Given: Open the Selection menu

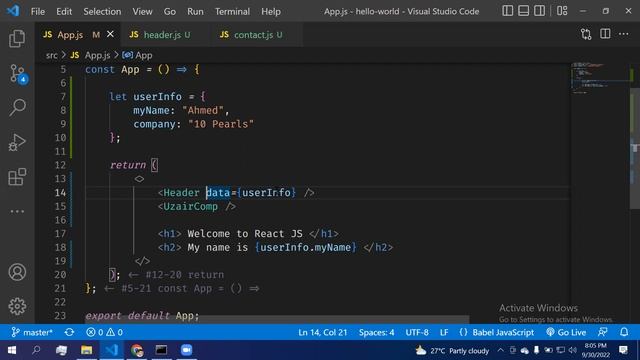Looking at the screenshot, I should [x=102, y=11].
